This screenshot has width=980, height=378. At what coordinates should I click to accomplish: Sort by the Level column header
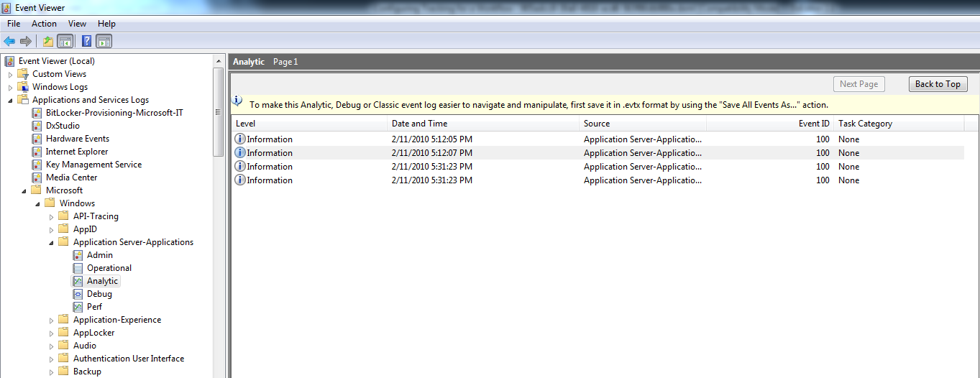tap(309, 124)
